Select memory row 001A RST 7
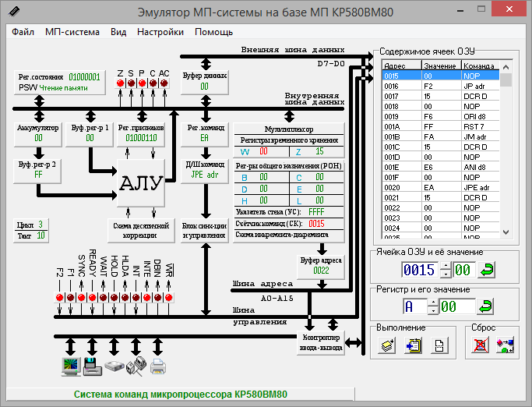Image resolution: width=532 pixels, height=407 pixels. 441,127
